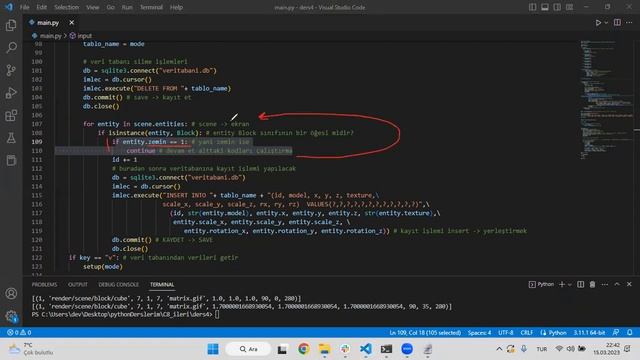
Task: Switch to the Output panel tab
Action: coord(78,284)
